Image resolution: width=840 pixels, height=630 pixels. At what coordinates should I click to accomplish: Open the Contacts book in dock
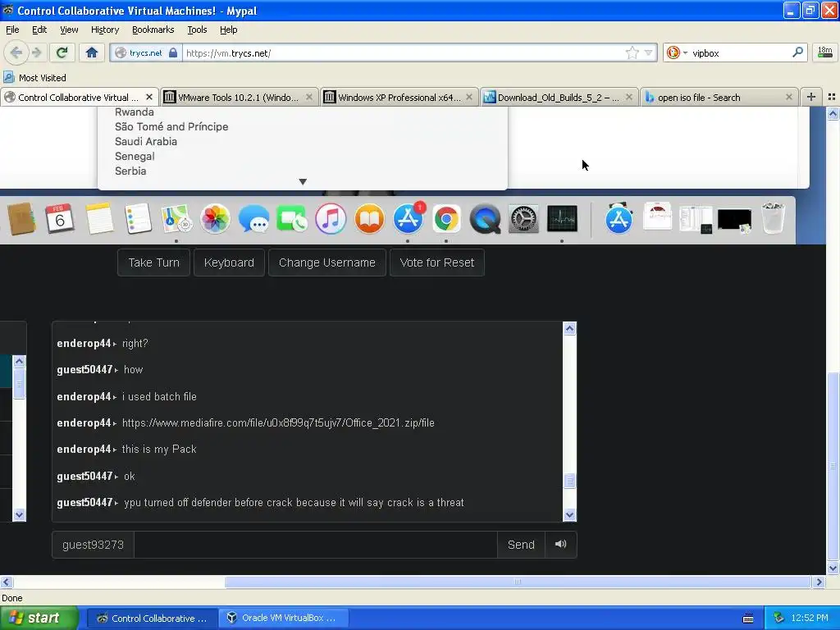[21, 218]
